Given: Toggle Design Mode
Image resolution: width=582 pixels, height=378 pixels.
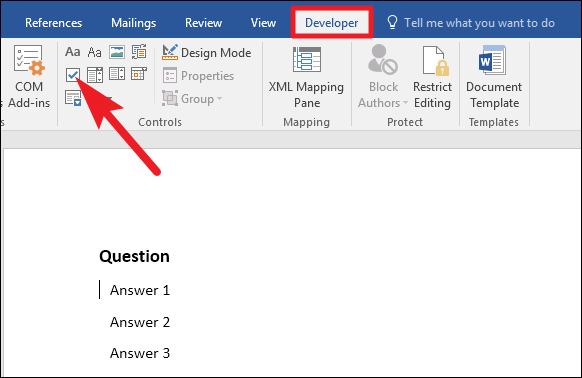Looking at the screenshot, I should 207,53.
